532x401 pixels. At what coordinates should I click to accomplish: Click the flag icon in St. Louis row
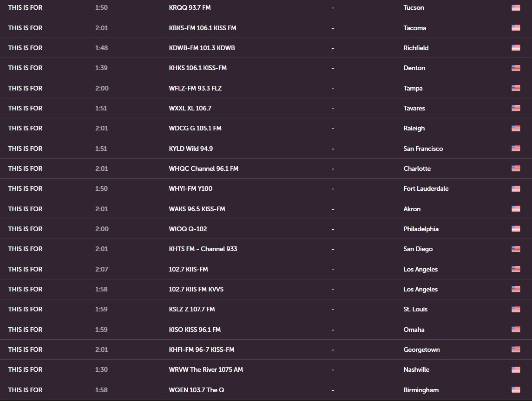coord(516,309)
